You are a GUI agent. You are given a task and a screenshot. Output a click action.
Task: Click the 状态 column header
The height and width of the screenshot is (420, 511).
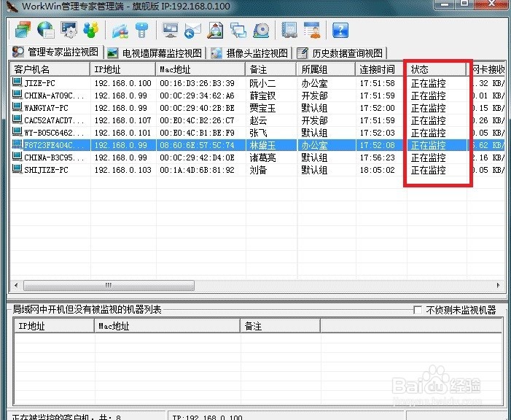pos(437,69)
